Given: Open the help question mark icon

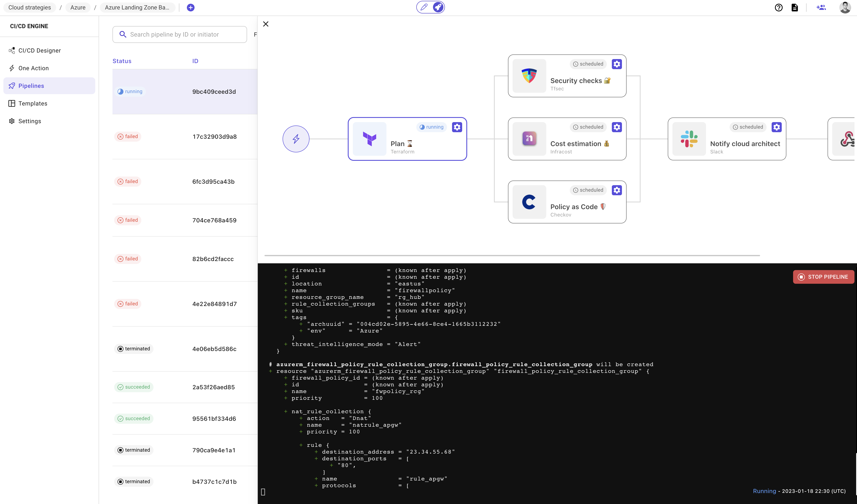Looking at the screenshot, I should click(x=778, y=7).
